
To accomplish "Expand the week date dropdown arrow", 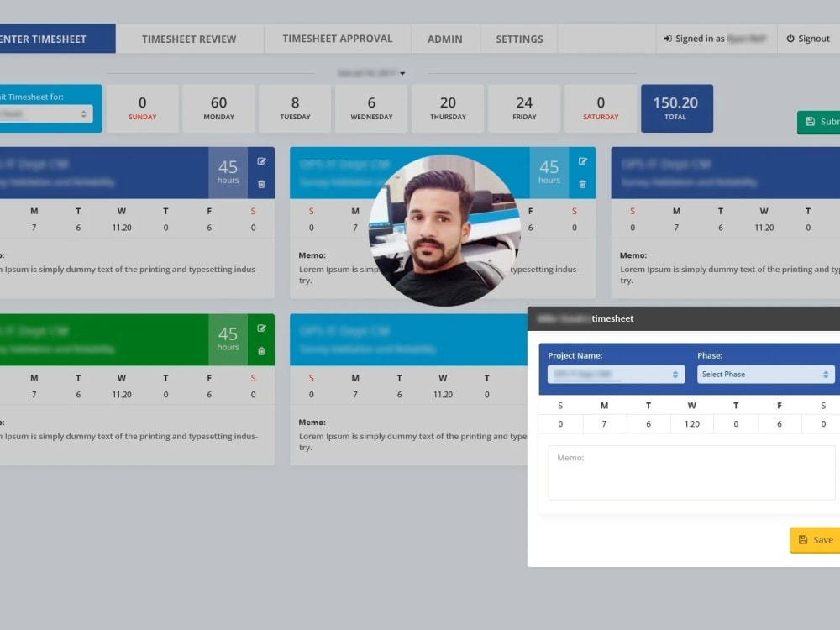I will point(402,73).
